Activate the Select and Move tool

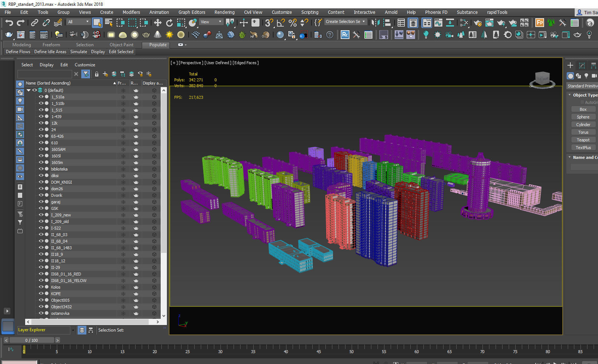157,23
